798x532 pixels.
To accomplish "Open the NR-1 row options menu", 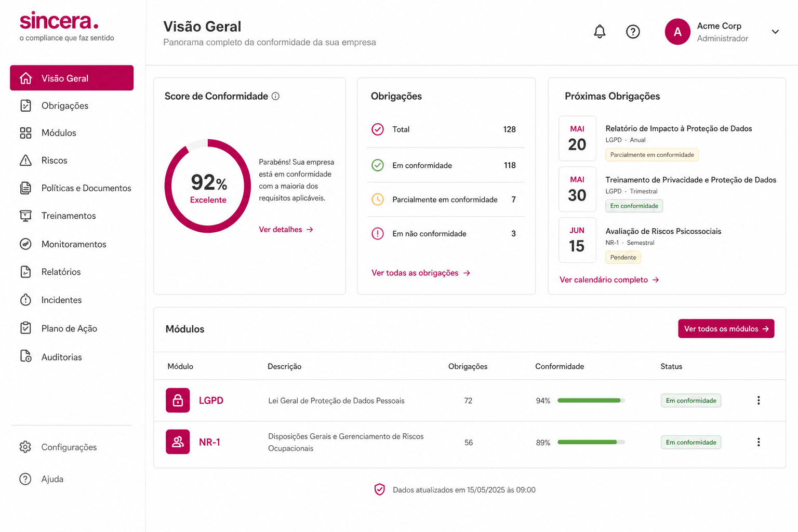I will [x=759, y=442].
